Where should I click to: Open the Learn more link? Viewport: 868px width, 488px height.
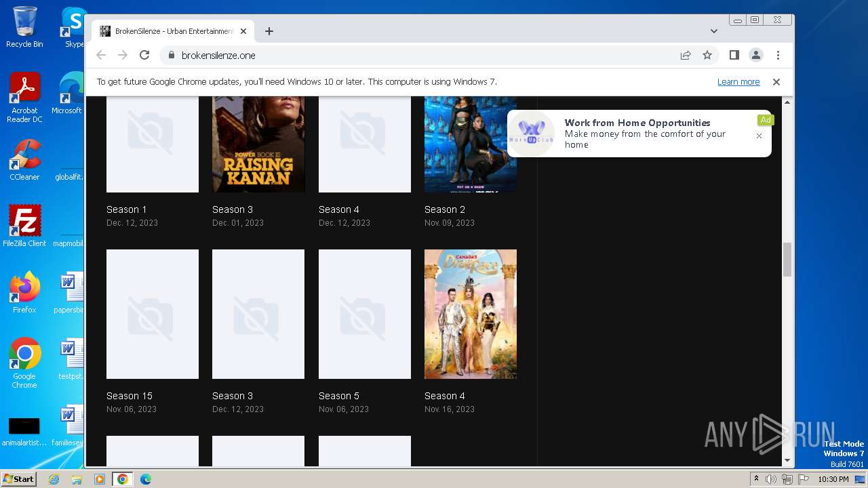pyautogui.click(x=738, y=81)
